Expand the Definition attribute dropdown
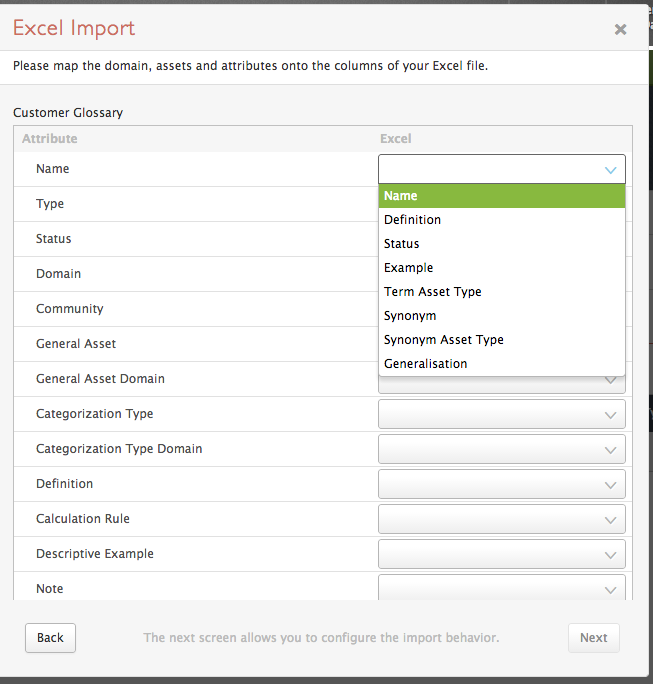This screenshot has width=653, height=684. [502, 484]
